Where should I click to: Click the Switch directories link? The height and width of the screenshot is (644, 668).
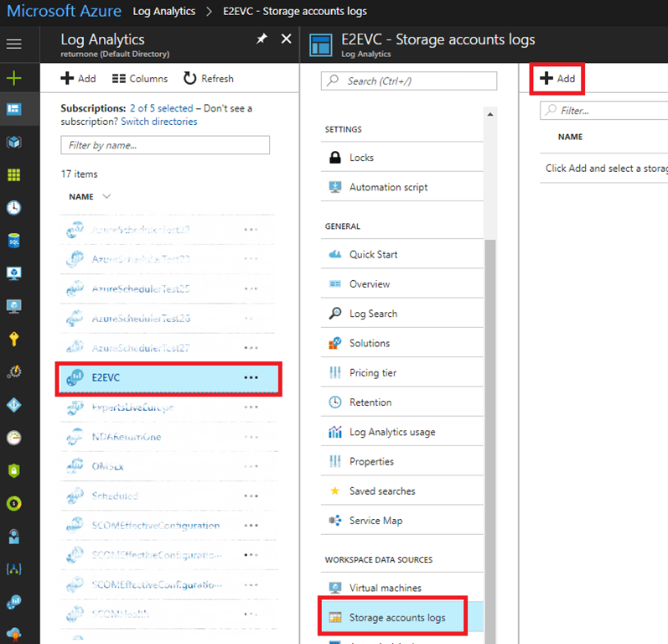tap(159, 122)
